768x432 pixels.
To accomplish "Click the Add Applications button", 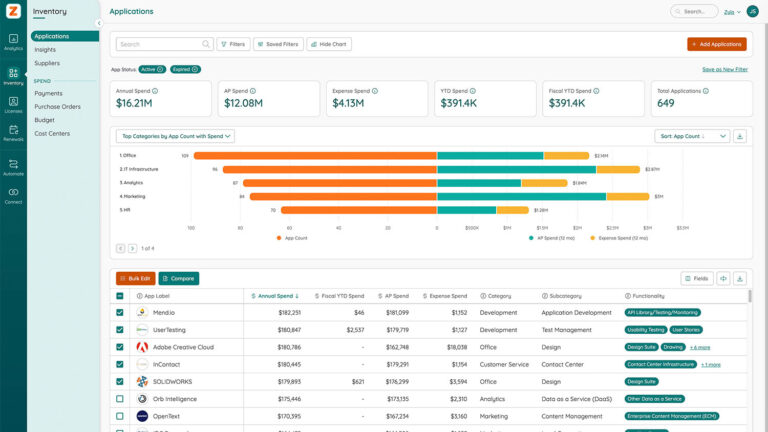I will pyautogui.click(x=716, y=44).
